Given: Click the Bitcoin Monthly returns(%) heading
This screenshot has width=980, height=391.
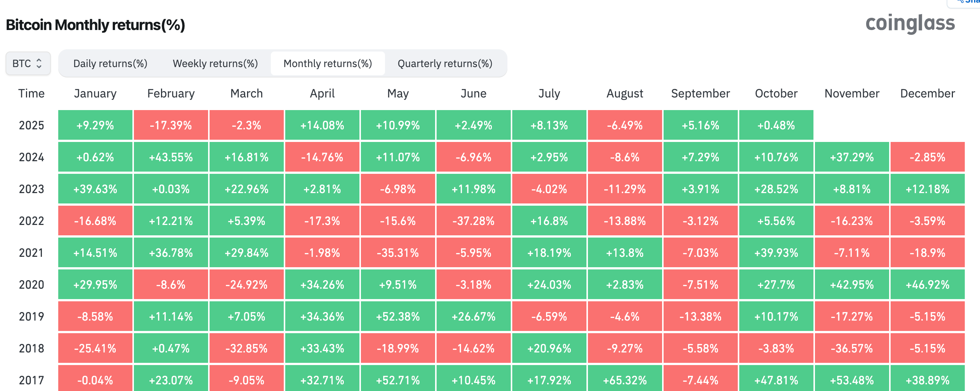Looking at the screenshot, I should 95,25.
